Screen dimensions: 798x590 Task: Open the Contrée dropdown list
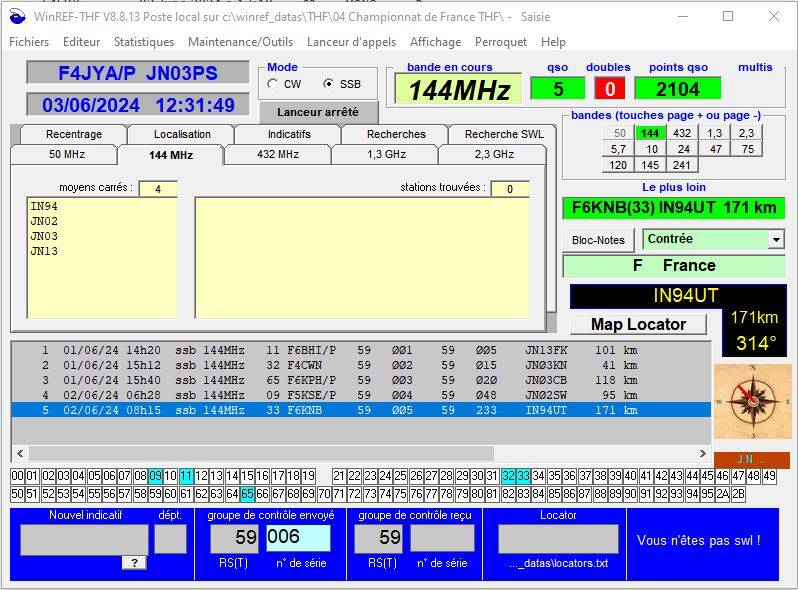pos(776,240)
